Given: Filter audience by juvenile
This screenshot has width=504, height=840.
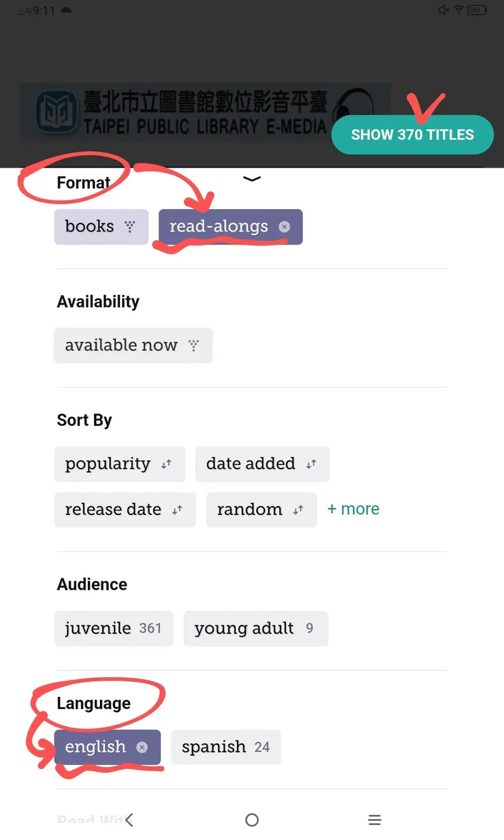Looking at the screenshot, I should [x=113, y=628].
